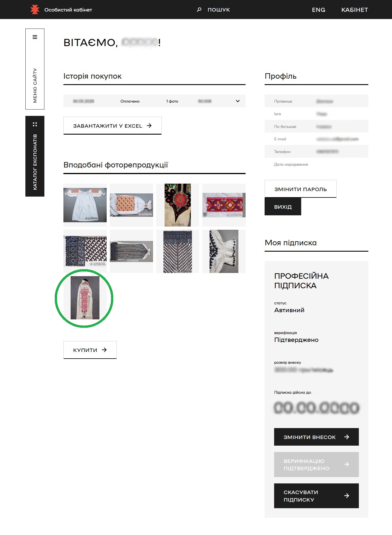Open the hamburger site menu icon
Screen dimensions: 392x535
(x=35, y=37)
